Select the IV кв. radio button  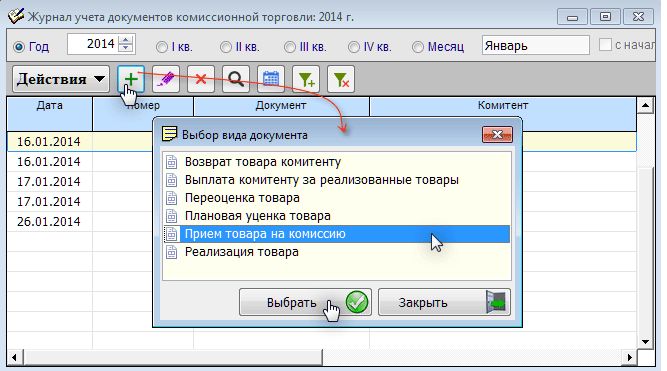click(353, 47)
